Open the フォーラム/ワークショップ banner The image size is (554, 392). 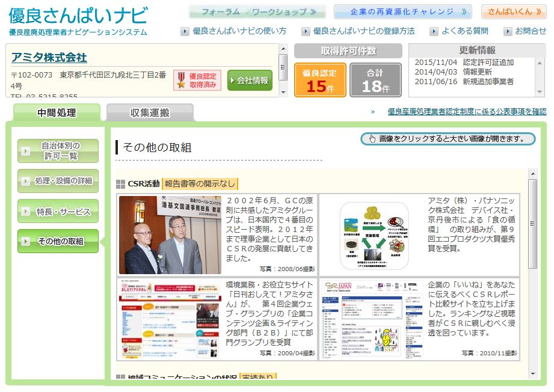(257, 11)
